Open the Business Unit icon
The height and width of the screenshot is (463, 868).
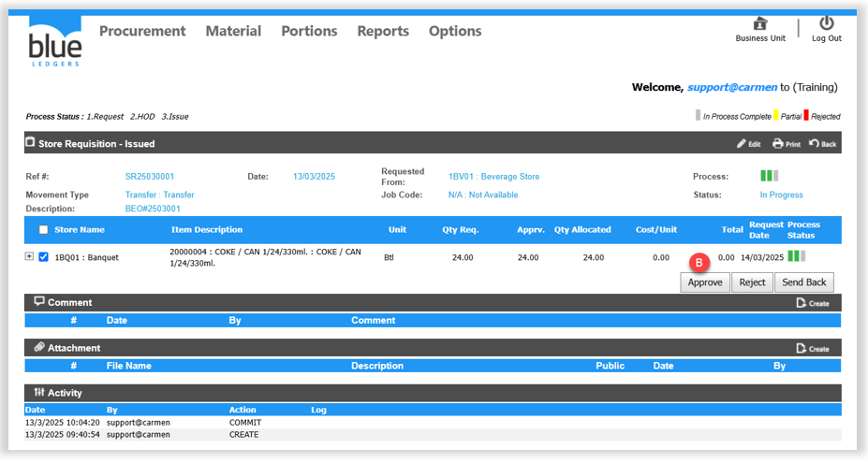759,24
